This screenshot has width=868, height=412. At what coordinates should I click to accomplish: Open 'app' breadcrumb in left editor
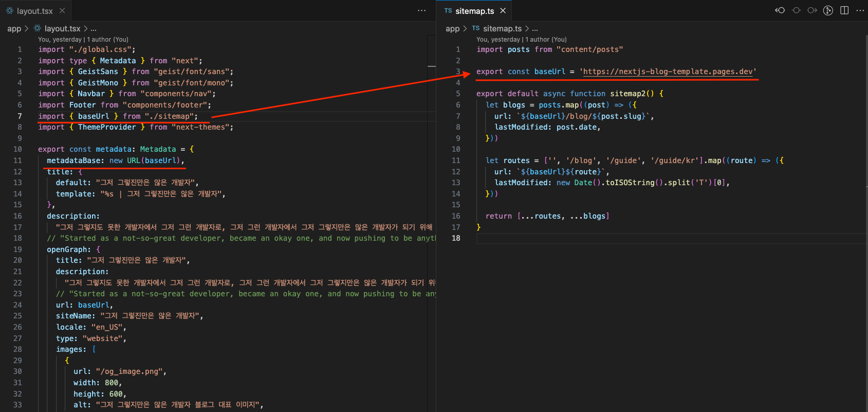pyautogui.click(x=14, y=28)
